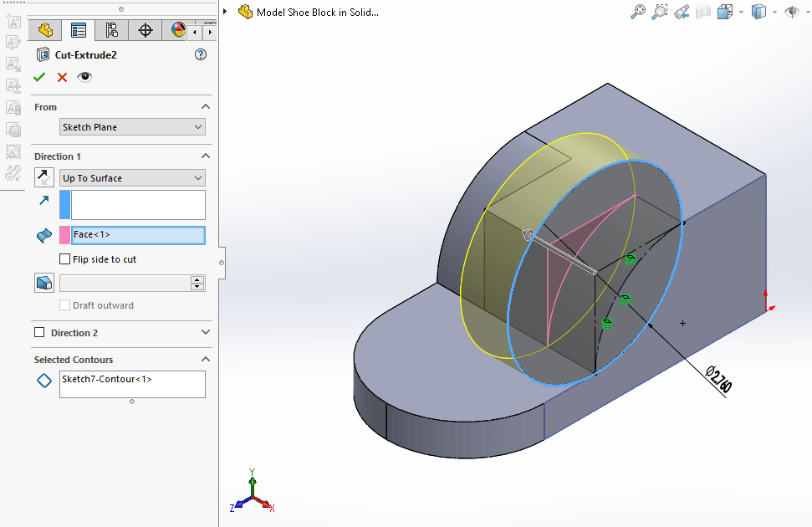812x527 pixels.
Task: Click the Draft On/Off icon
Action: (x=43, y=283)
